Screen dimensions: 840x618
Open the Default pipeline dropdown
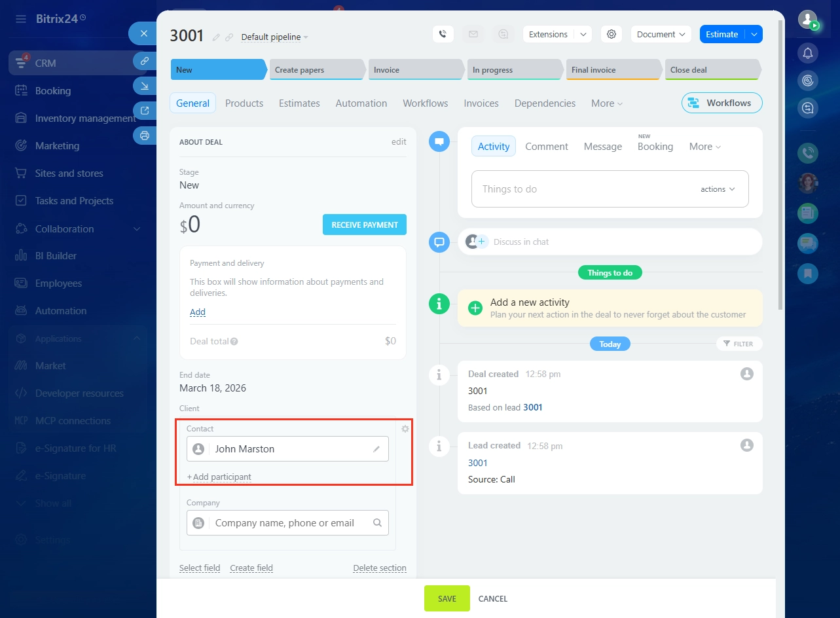click(x=274, y=37)
